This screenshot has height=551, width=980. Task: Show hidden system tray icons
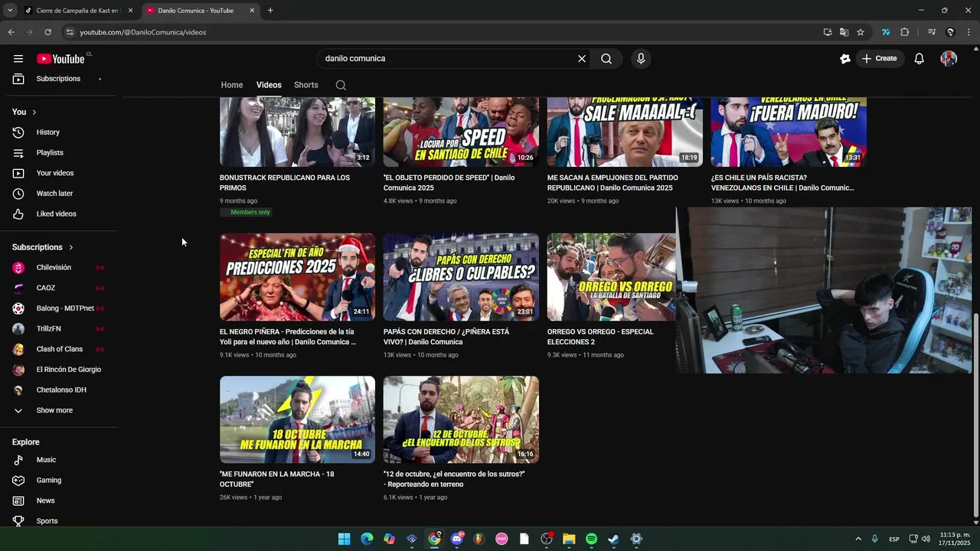click(x=857, y=539)
